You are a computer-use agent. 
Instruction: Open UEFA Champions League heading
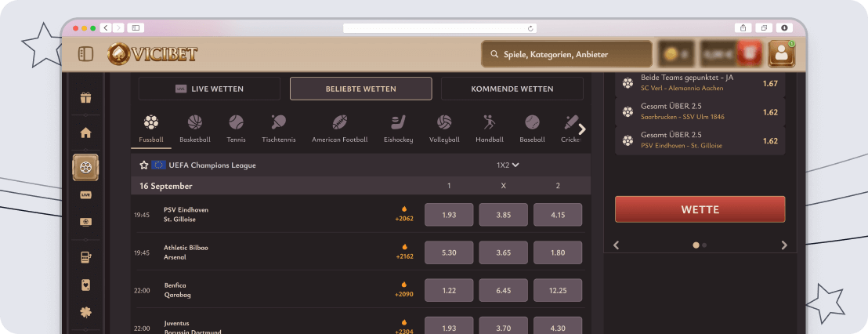pyautogui.click(x=212, y=165)
